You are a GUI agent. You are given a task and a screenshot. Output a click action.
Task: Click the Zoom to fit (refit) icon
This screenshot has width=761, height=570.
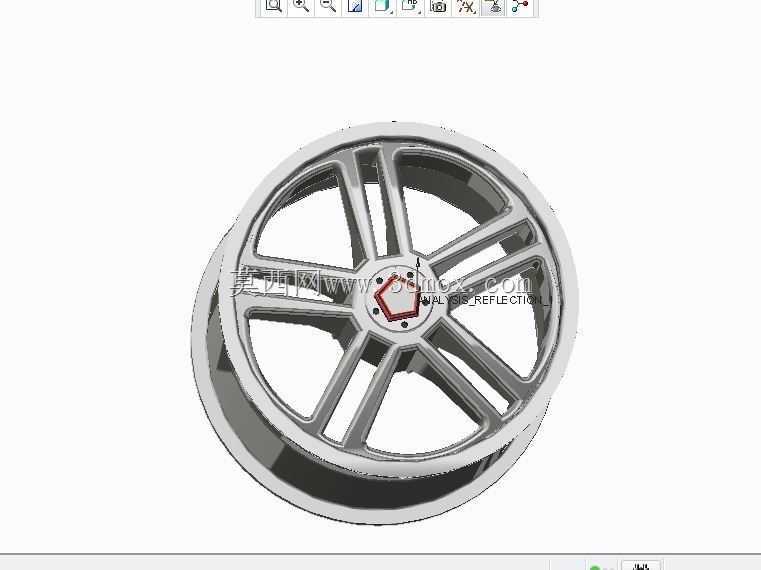pos(274,6)
